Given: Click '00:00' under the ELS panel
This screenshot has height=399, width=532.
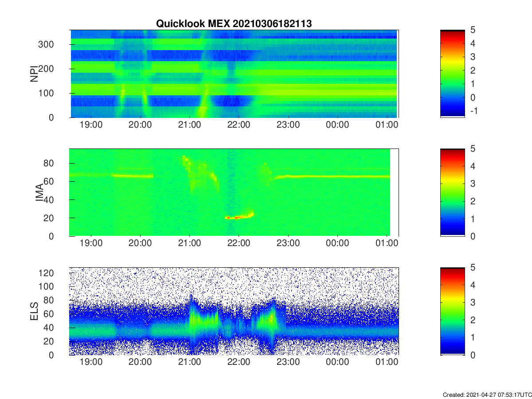Looking at the screenshot, I should click(x=337, y=363).
